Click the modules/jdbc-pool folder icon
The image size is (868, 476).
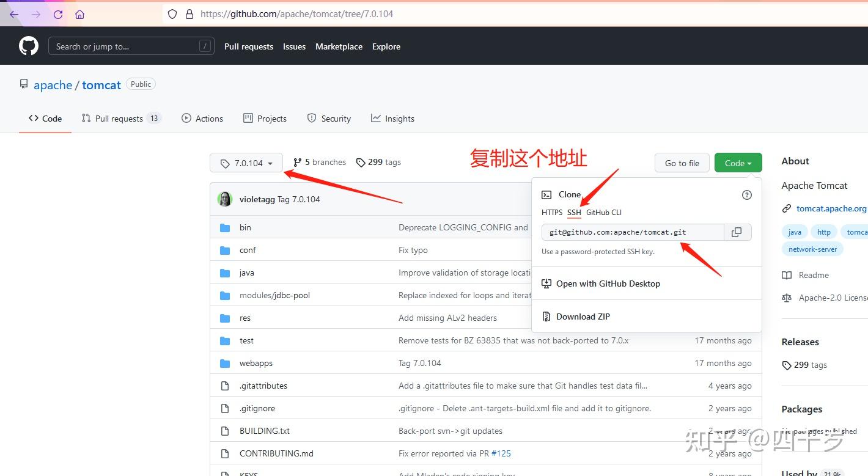[x=226, y=296]
